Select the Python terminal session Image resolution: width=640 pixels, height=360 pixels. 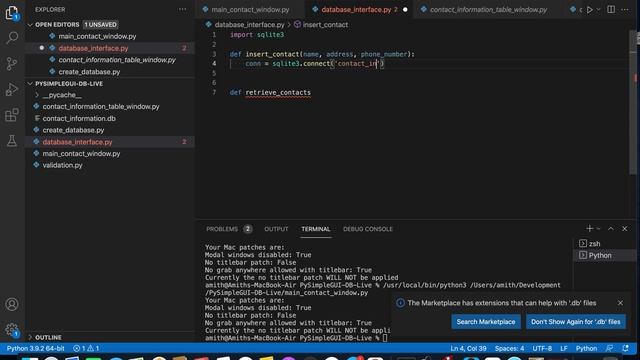click(604, 256)
